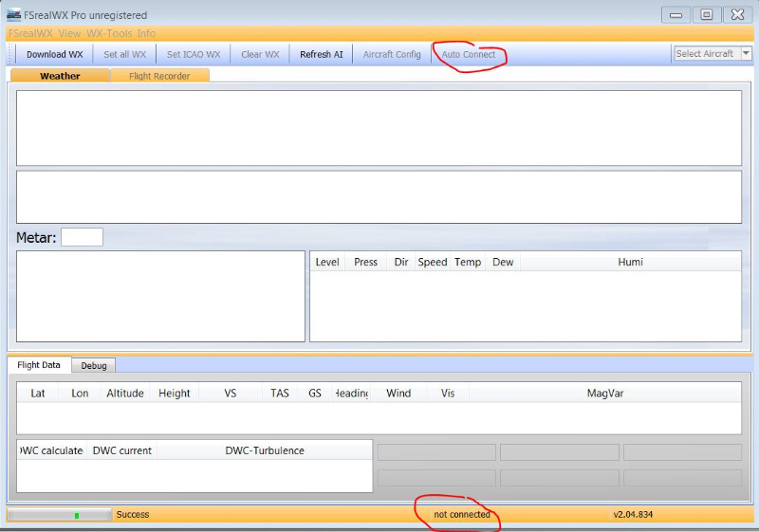Click the Dir column header

click(x=400, y=262)
